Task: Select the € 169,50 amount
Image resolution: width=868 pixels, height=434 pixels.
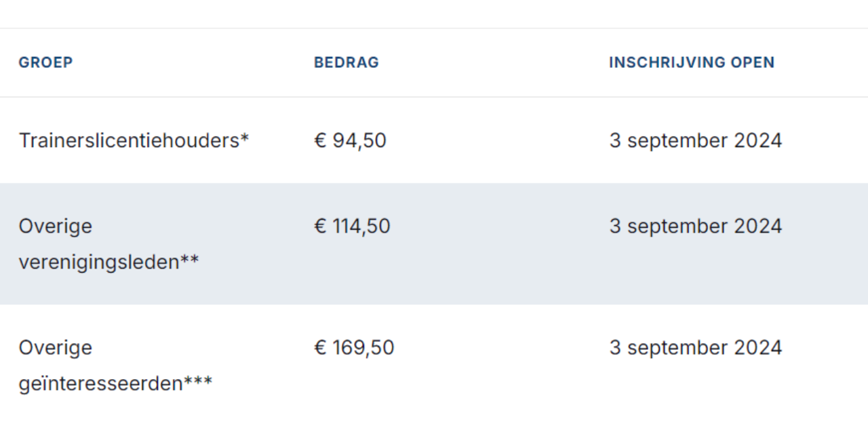Action: [354, 348]
